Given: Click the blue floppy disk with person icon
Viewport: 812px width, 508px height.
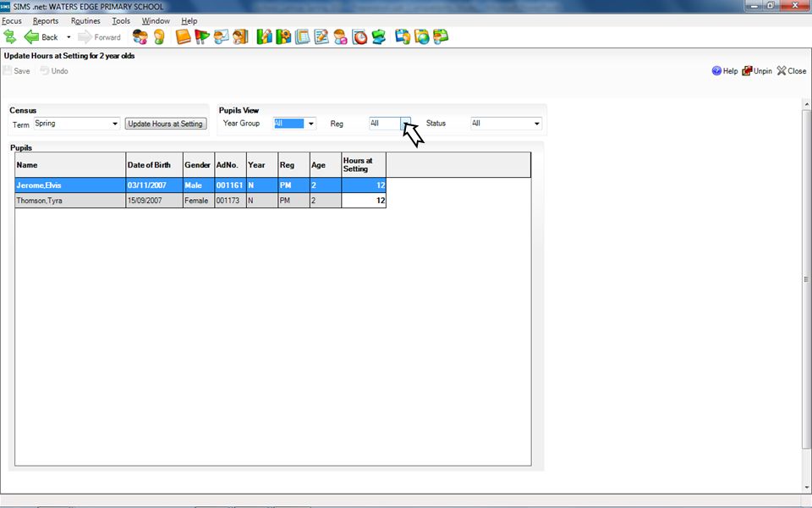Looking at the screenshot, I should (403, 36).
